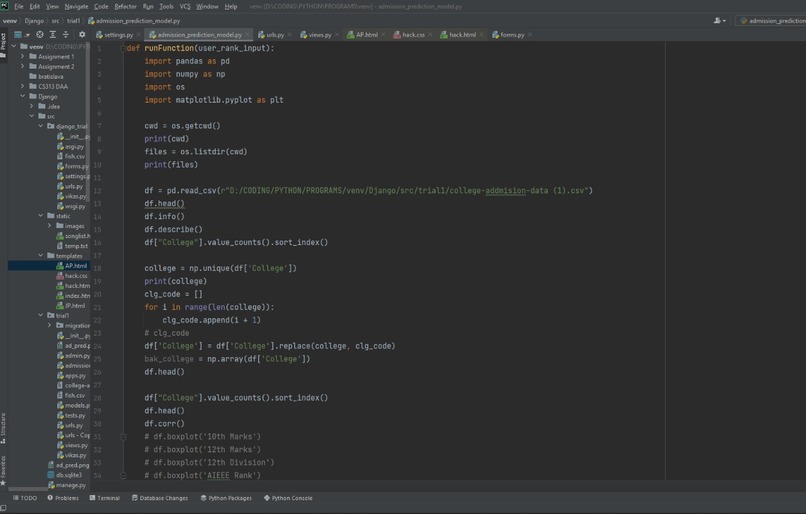Image resolution: width=806 pixels, height=514 pixels.
Task: Expand the Assignment 1 folder
Action: (x=22, y=56)
